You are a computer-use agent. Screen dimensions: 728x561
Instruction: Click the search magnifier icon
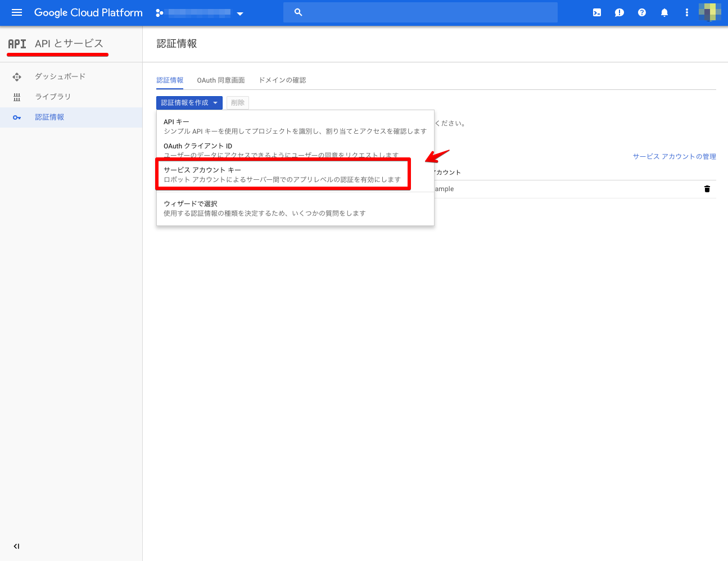pos(299,12)
